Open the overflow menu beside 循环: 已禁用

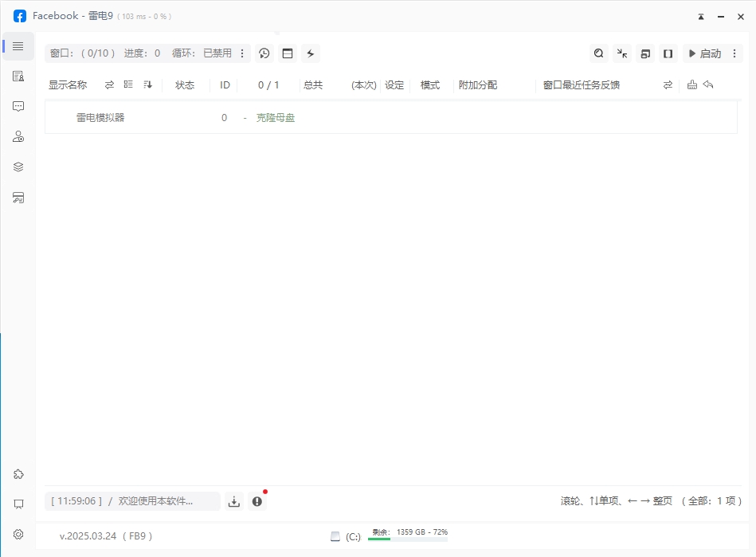click(243, 53)
